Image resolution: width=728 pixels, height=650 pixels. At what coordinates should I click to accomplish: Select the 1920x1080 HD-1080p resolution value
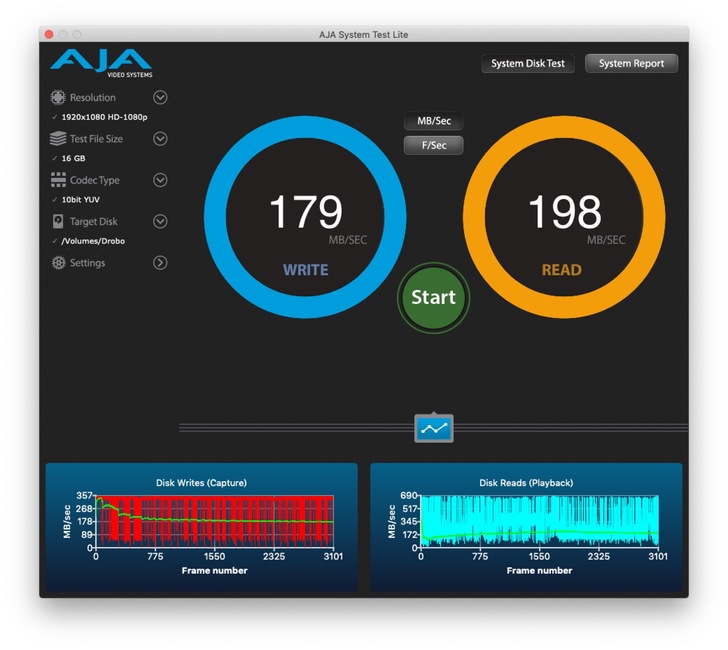pyautogui.click(x=104, y=117)
